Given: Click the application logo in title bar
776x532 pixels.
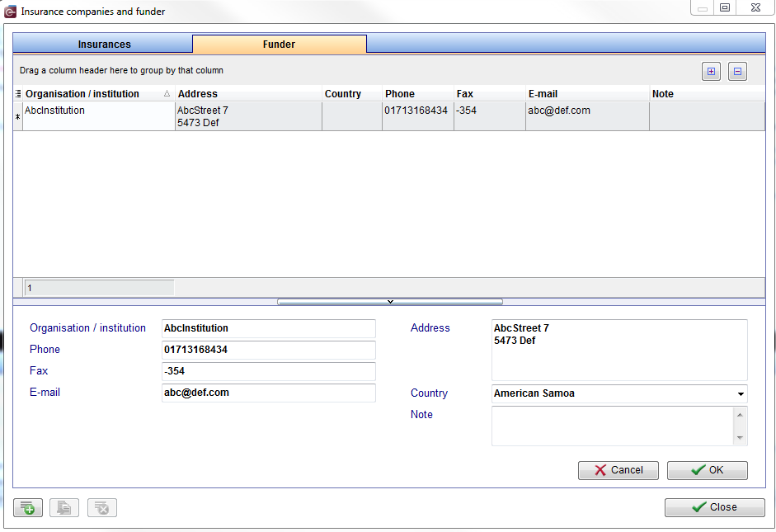Looking at the screenshot, I should coord(10,12).
